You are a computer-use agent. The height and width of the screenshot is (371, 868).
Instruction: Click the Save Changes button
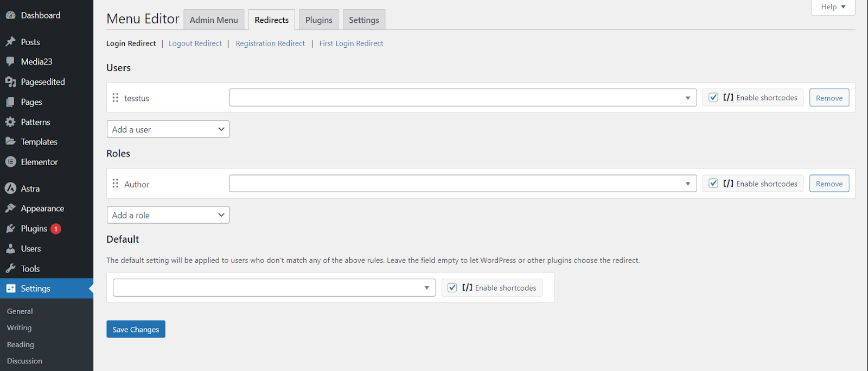coord(136,329)
